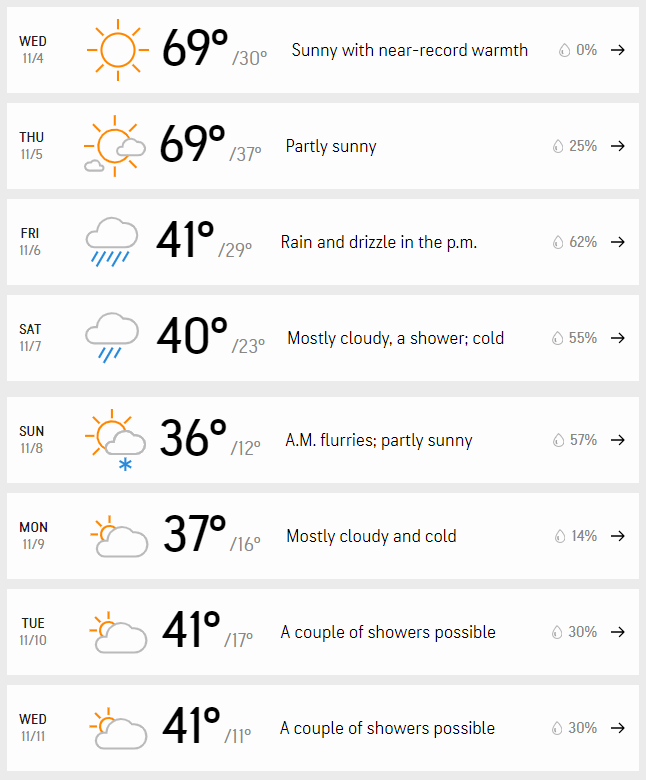Click the sunny icon for Wednesday 11/4
The image size is (646, 780).
[x=118, y=50]
